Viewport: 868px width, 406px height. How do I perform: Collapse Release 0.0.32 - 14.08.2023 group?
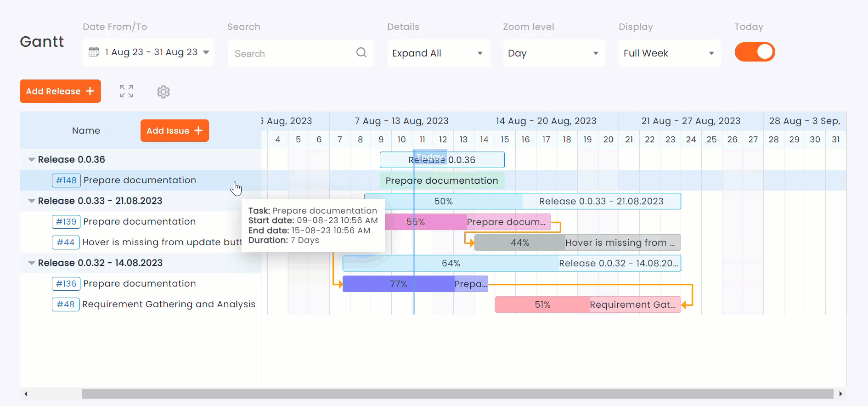click(32, 263)
